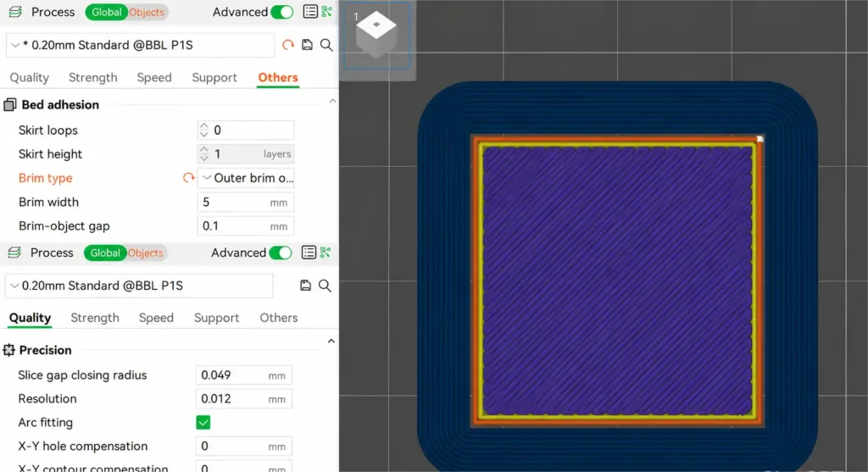Image resolution: width=868 pixels, height=472 pixels.
Task: Search settings in the lower panel
Action: pyautogui.click(x=325, y=285)
